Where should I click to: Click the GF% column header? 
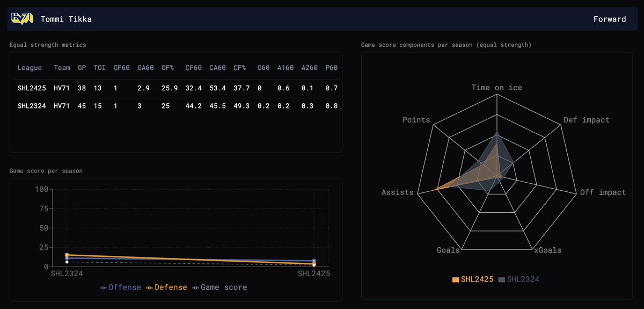coord(167,68)
